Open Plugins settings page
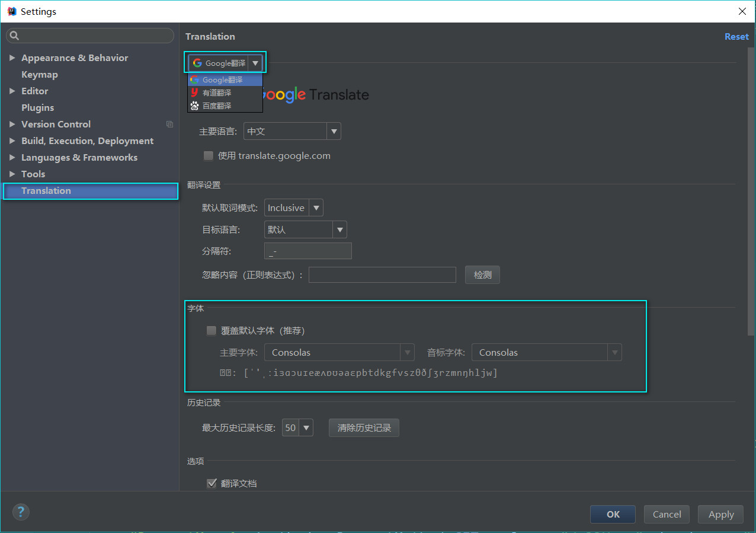This screenshot has height=533, width=756. click(38, 108)
